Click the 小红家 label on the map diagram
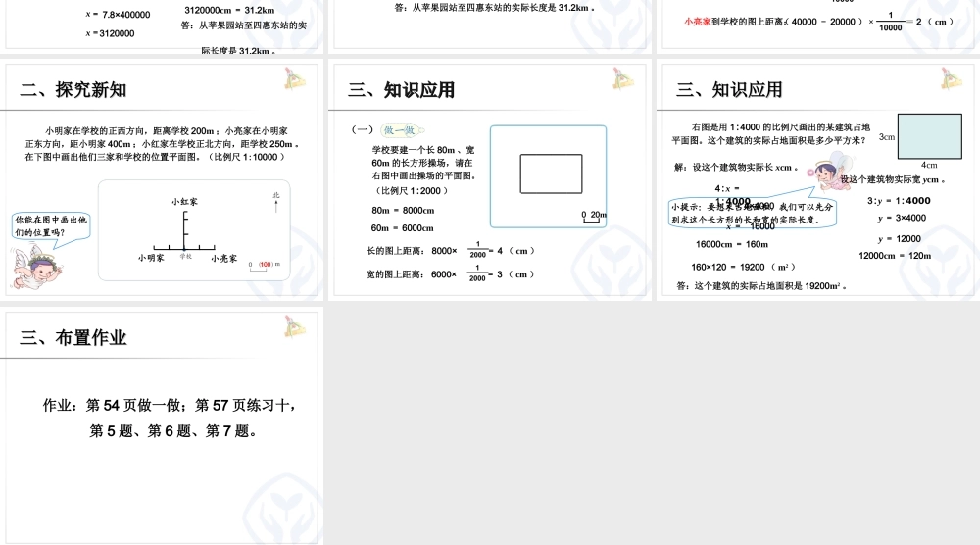The image size is (980, 545). pyautogui.click(x=185, y=202)
